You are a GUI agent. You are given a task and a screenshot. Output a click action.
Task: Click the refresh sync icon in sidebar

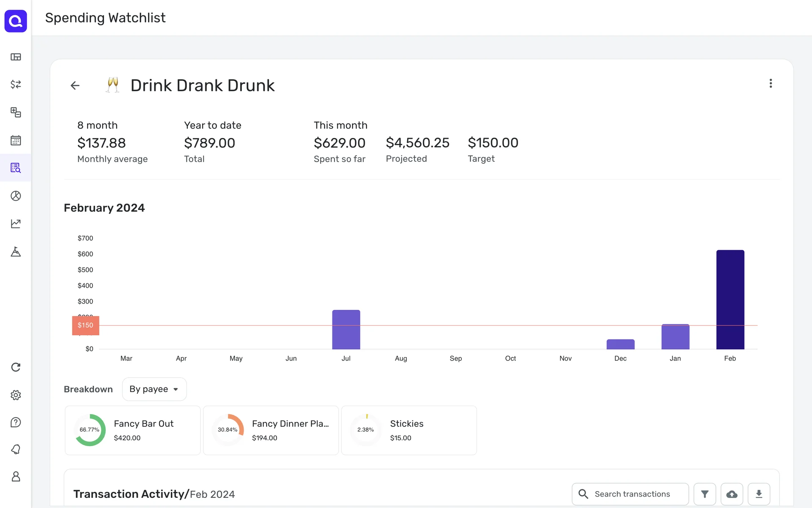pos(16,367)
